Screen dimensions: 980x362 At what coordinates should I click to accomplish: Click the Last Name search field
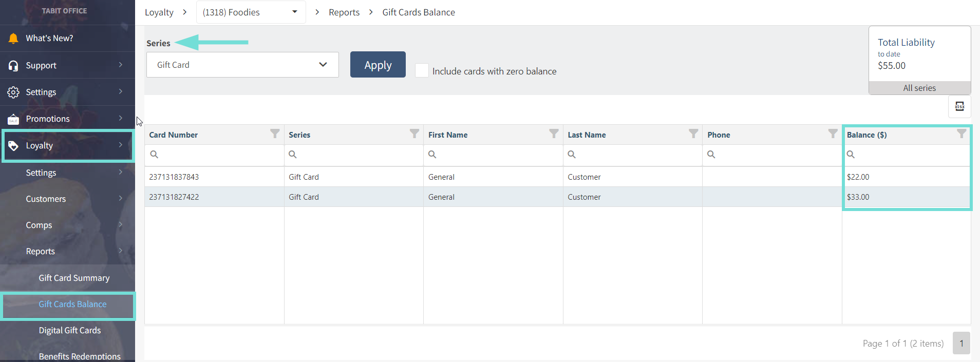point(638,155)
